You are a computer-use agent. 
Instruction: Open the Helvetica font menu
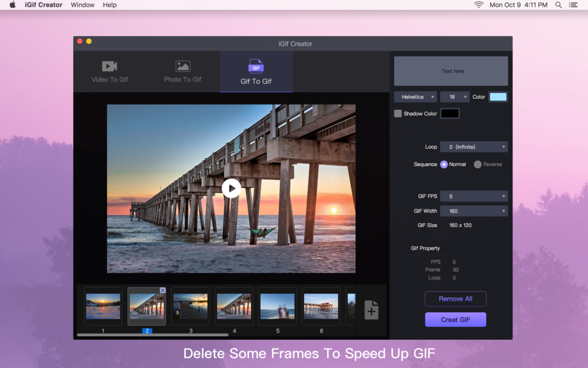tap(415, 97)
